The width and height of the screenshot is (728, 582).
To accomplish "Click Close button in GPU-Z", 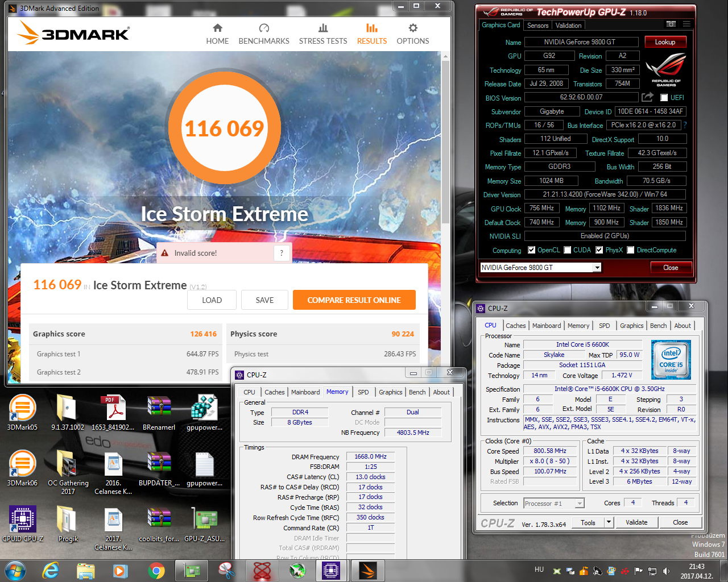I will tap(671, 268).
